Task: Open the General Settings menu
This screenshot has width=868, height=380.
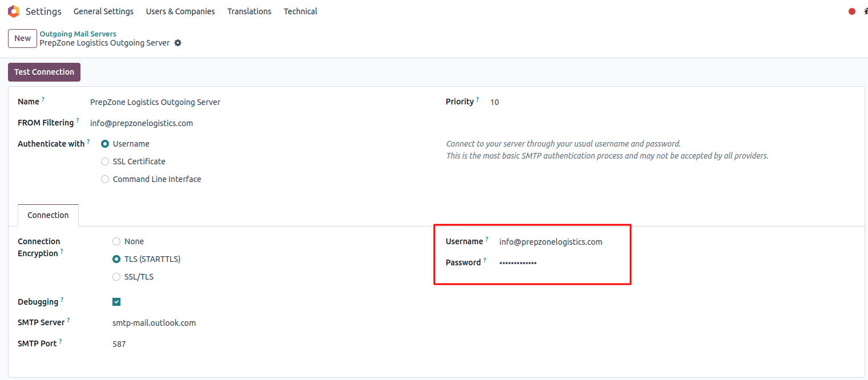Action: [x=103, y=11]
